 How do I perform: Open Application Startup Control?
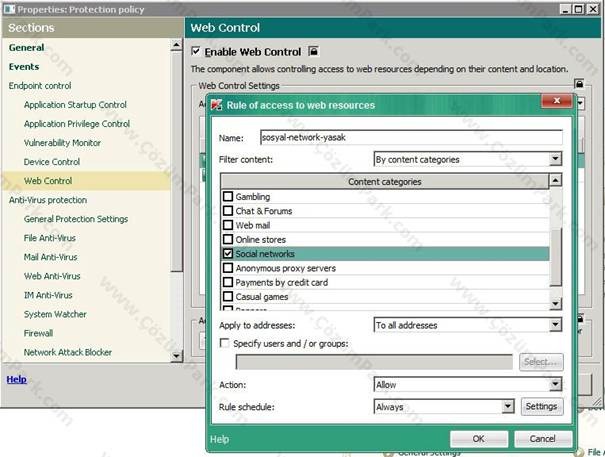pyautogui.click(x=75, y=105)
